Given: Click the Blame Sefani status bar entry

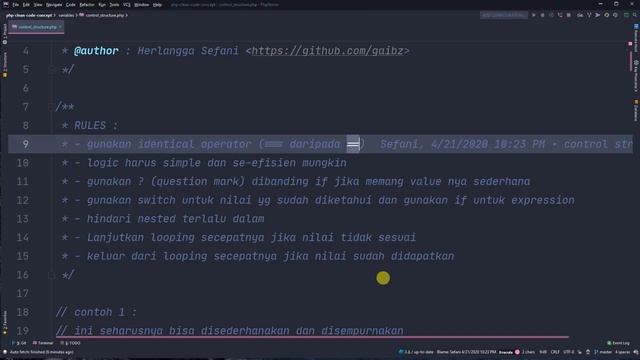Looking at the screenshot, I should [466, 352].
